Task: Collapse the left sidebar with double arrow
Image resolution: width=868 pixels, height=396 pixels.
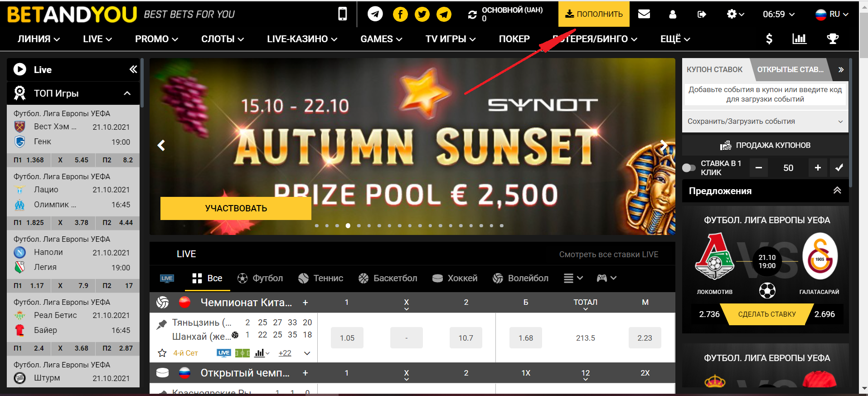Action: click(133, 69)
